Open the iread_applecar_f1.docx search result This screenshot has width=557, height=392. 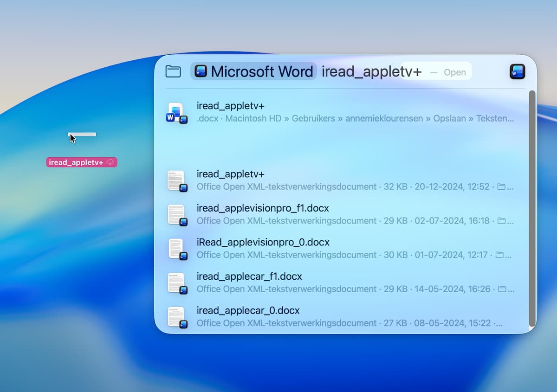(x=249, y=276)
